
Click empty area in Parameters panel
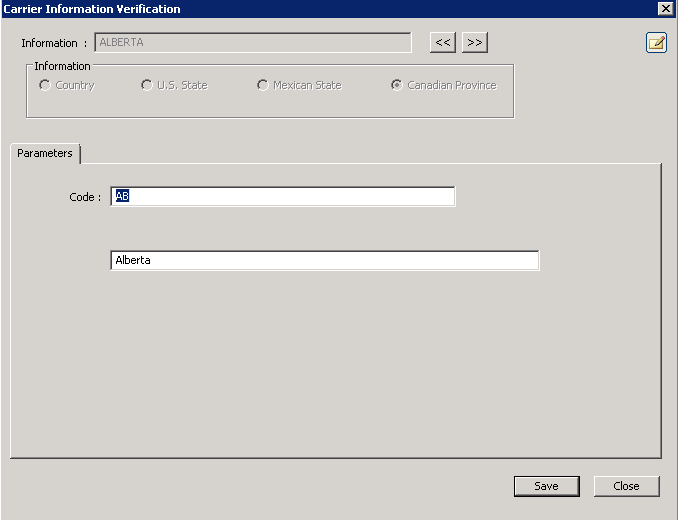335,370
